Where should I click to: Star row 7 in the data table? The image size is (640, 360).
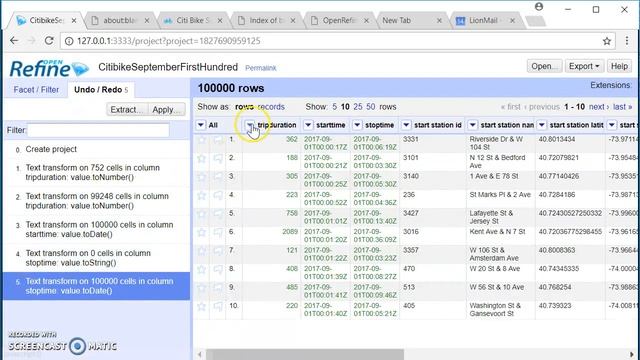tap(202, 251)
